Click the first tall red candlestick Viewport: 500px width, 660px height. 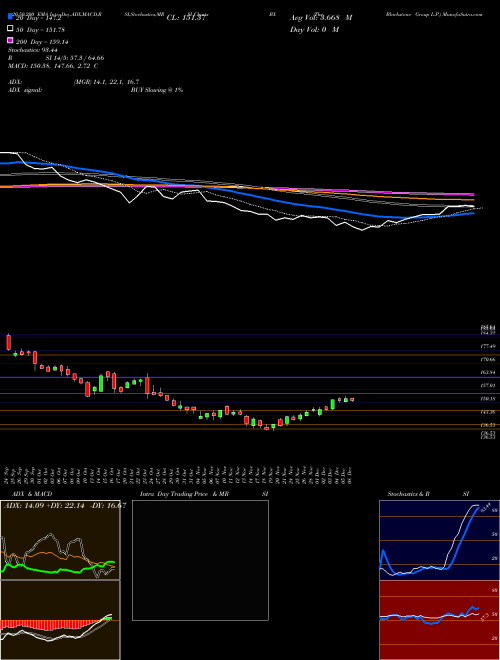[x=8, y=342]
